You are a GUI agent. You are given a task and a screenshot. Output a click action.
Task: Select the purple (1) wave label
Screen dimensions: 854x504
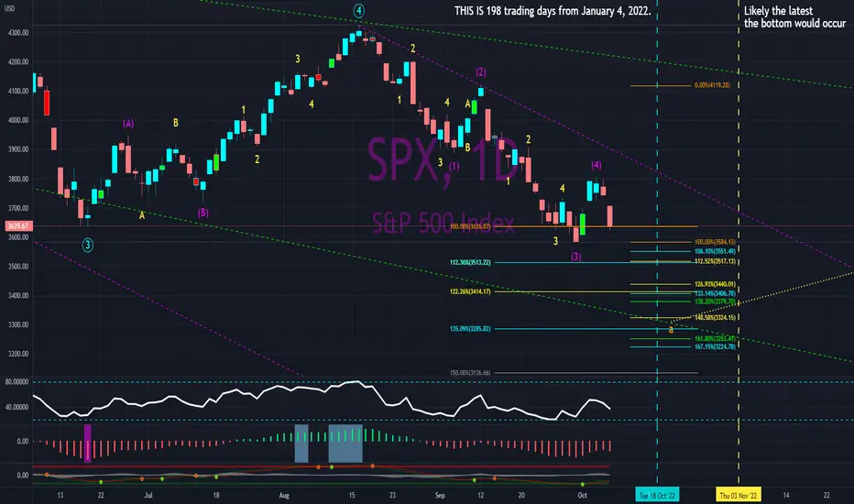point(454,166)
